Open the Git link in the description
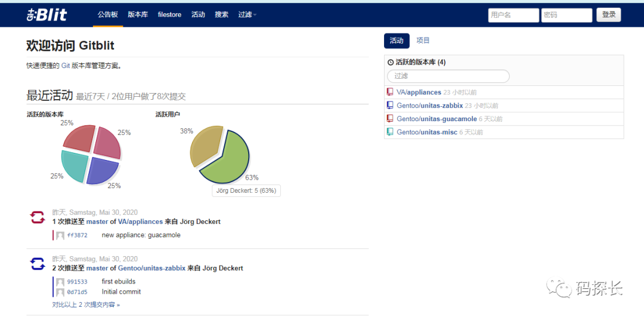Image resolution: width=644 pixels, height=317 pixels. [x=66, y=66]
